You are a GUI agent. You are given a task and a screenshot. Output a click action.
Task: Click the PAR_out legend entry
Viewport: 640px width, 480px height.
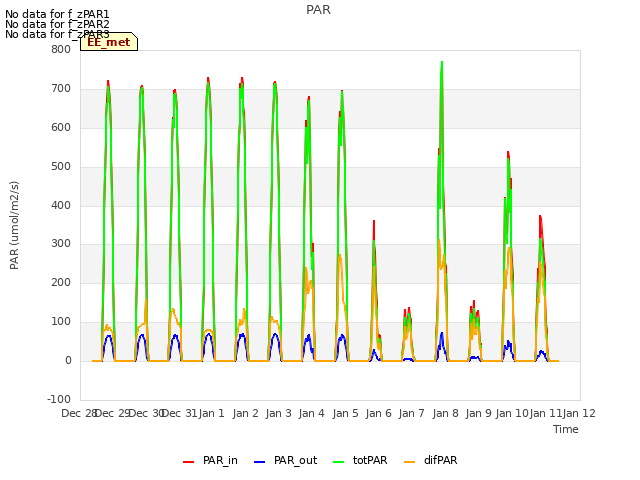coord(285,460)
